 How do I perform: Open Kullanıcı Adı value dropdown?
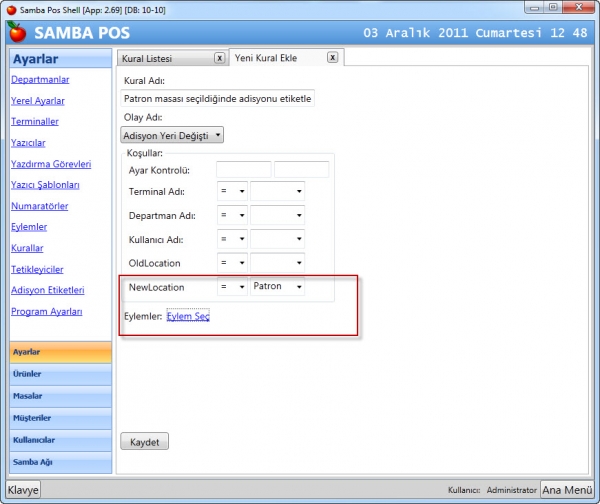coord(277,239)
